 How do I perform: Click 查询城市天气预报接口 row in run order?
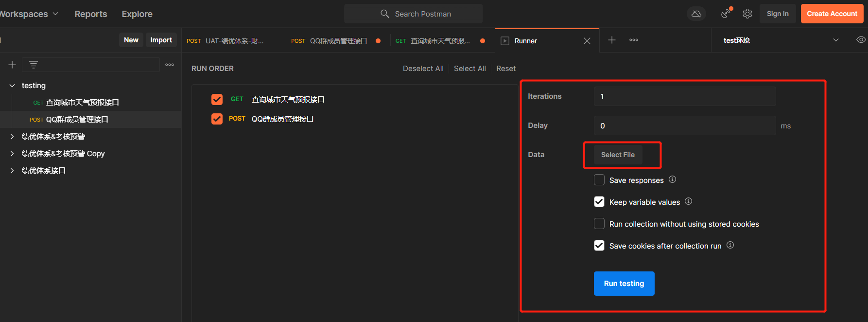coord(288,99)
